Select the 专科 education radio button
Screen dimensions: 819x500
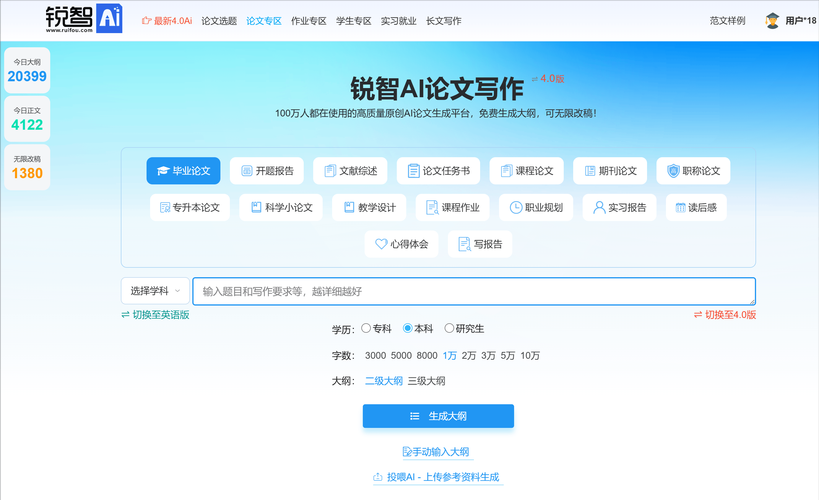(366, 328)
